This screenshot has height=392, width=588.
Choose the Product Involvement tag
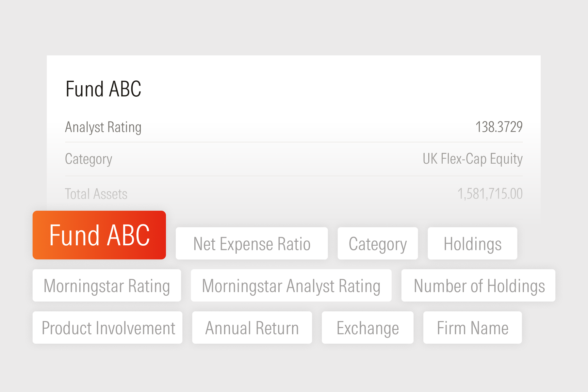pyautogui.click(x=107, y=328)
